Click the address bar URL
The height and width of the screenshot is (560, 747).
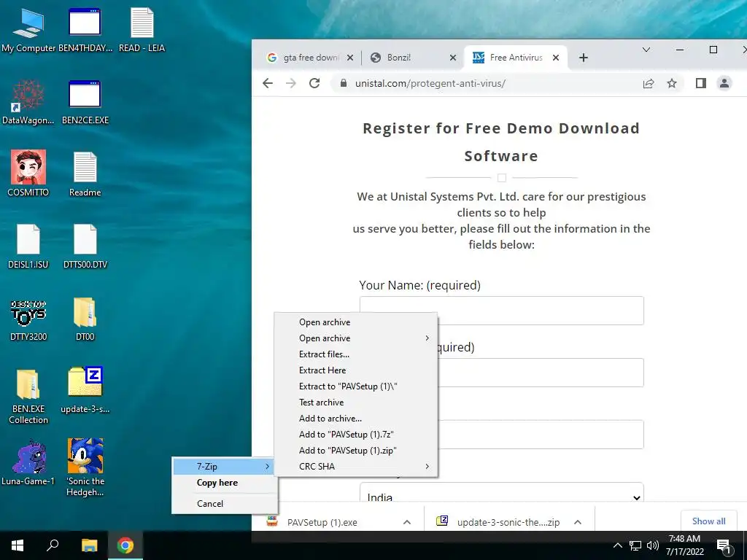click(430, 83)
